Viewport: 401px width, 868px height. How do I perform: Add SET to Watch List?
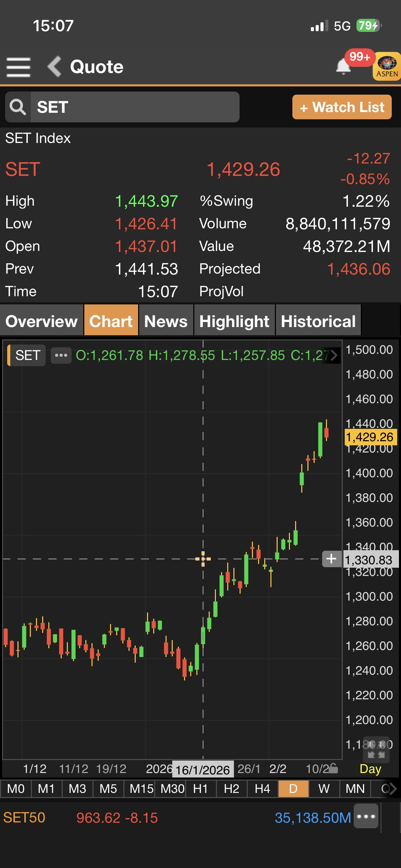coord(342,107)
